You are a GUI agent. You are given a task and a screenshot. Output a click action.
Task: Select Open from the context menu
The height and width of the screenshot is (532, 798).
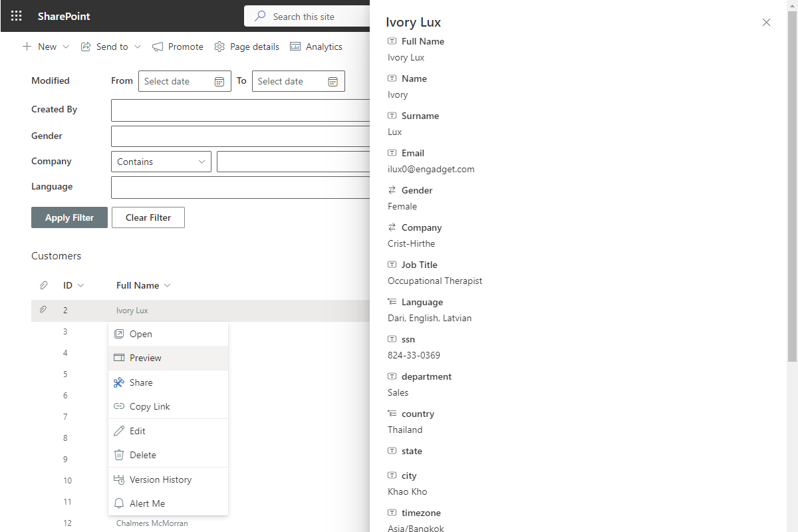click(168, 334)
